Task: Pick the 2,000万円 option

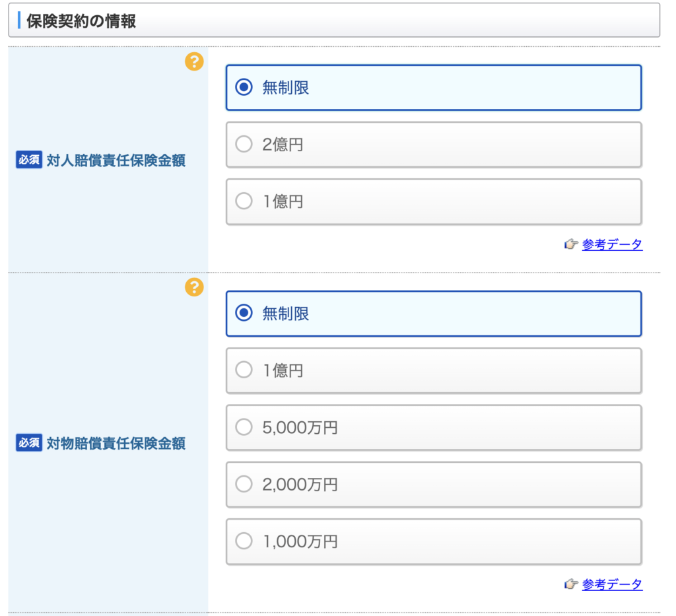Action: point(244,485)
